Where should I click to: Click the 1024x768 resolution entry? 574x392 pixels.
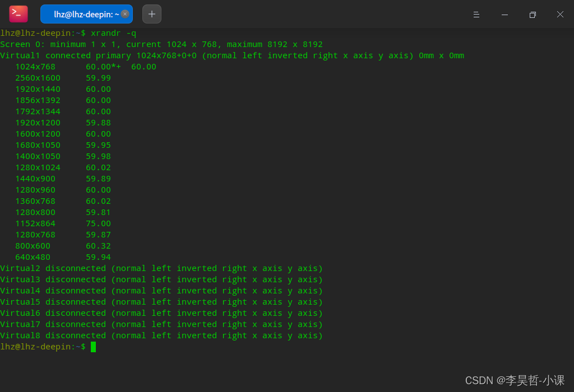pyautogui.click(x=35, y=67)
